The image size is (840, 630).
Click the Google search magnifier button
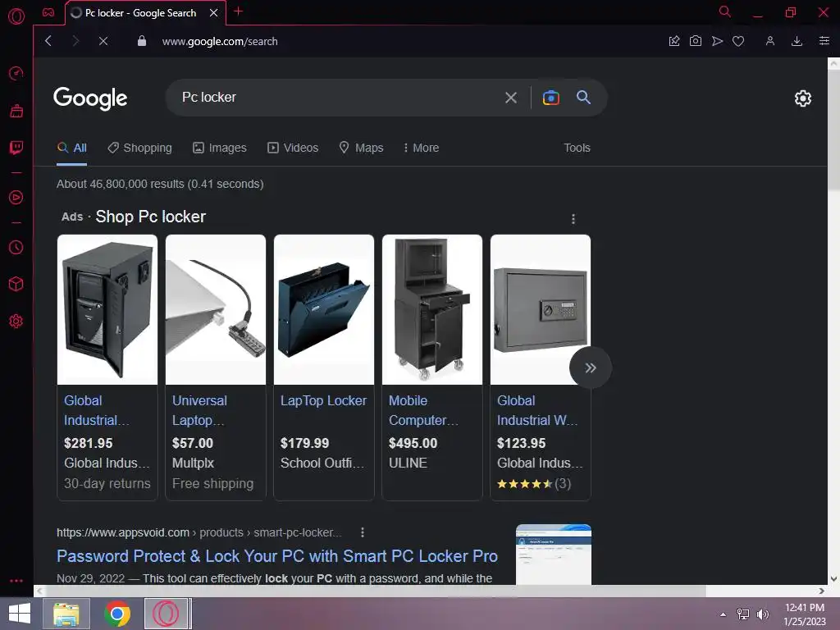coord(583,98)
